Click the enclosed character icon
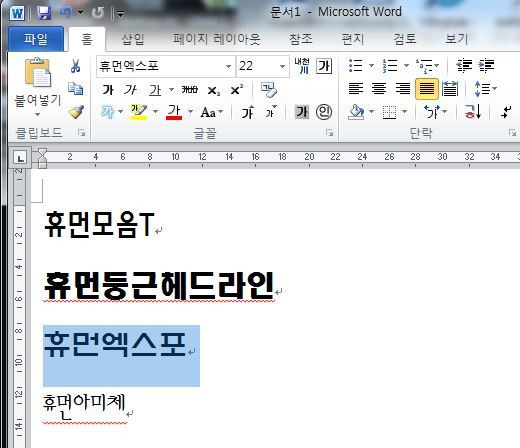The height and width of the screenshot is (448, 520). click(324, 112)
